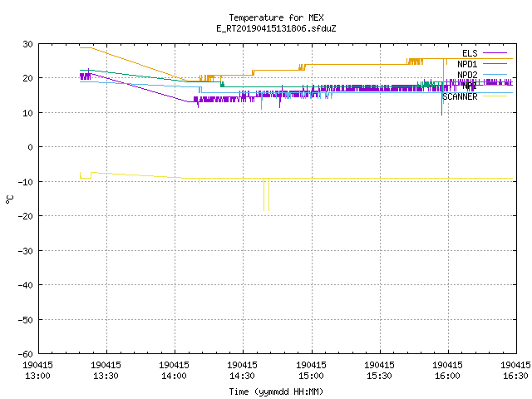Click the y-axis value -50
This screenshot has width=532, height=399.
click(26, 320)
